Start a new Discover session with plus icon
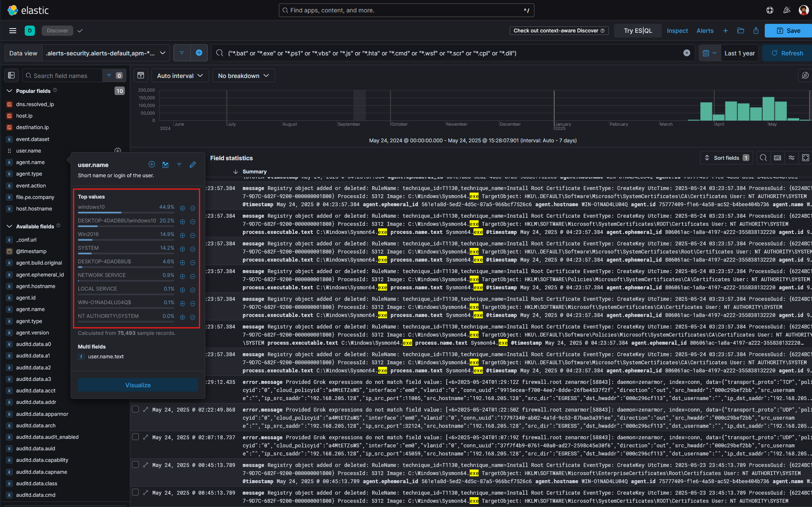The width and height of the screenshot is (812, 507). click(726, 31)
